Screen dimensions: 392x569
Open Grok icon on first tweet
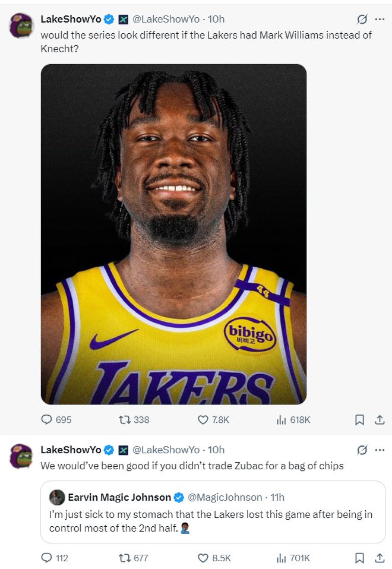click(x=362, y=19)
